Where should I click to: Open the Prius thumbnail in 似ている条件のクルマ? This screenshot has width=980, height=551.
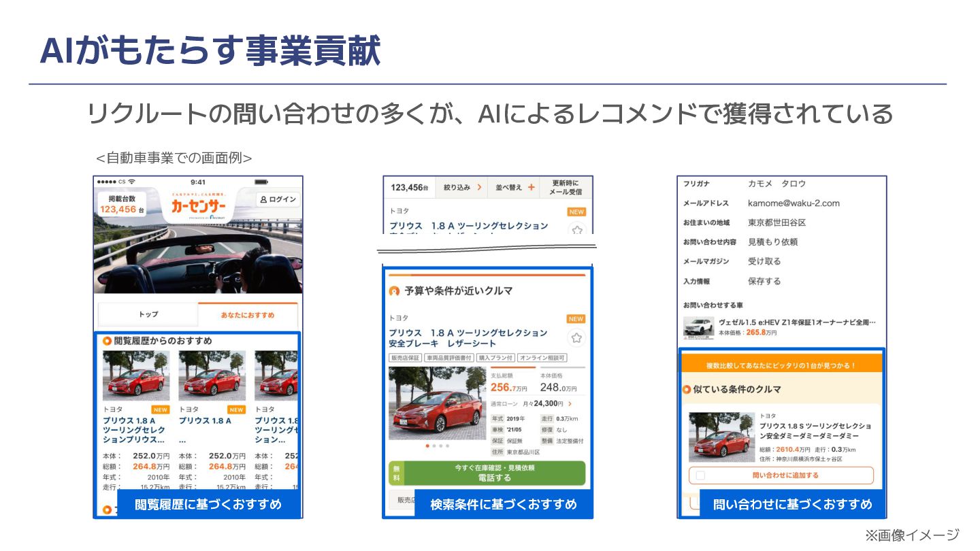[x=721, y=437]
